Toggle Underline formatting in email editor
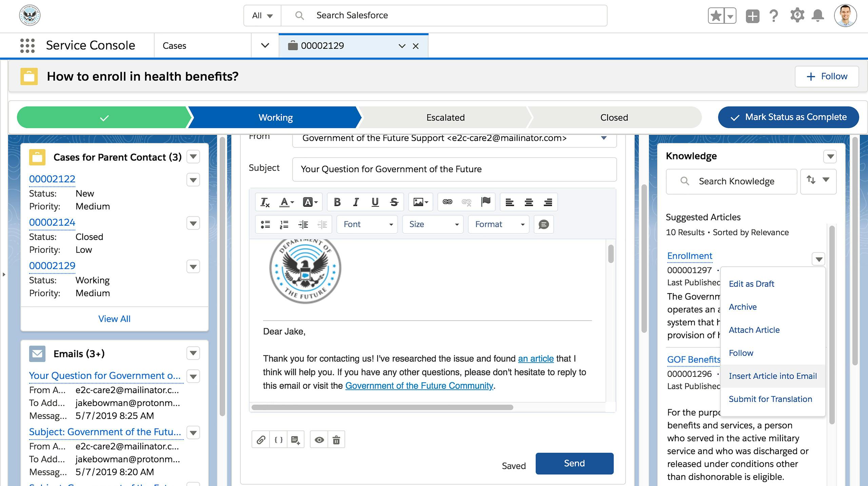868x486 pixels. [375, 202]
